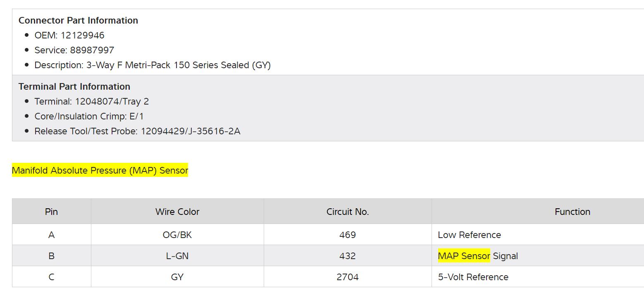Screen dimensions: 644x293
Task: Click the Release Tool/Test Probe line
Action: [137, 131]
